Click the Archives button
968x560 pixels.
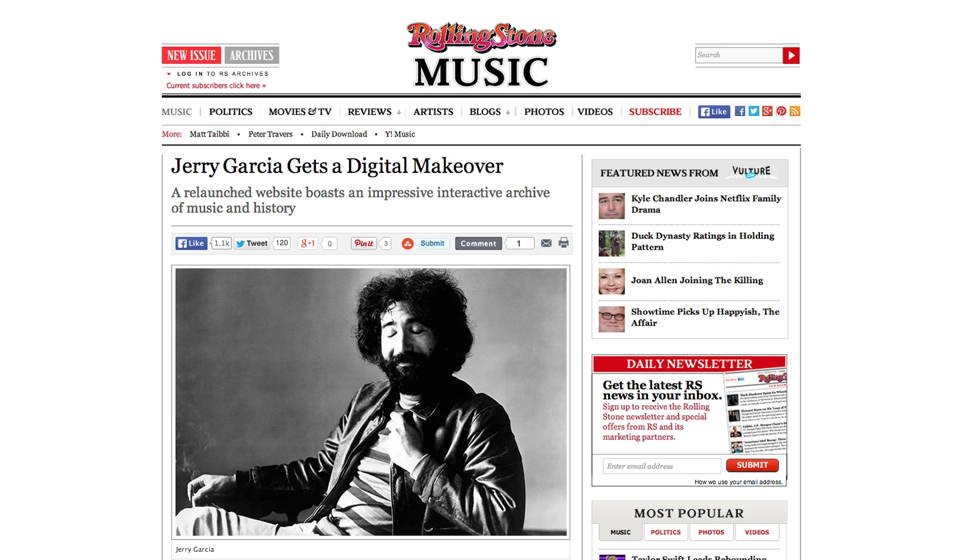(x=252, y=56)
